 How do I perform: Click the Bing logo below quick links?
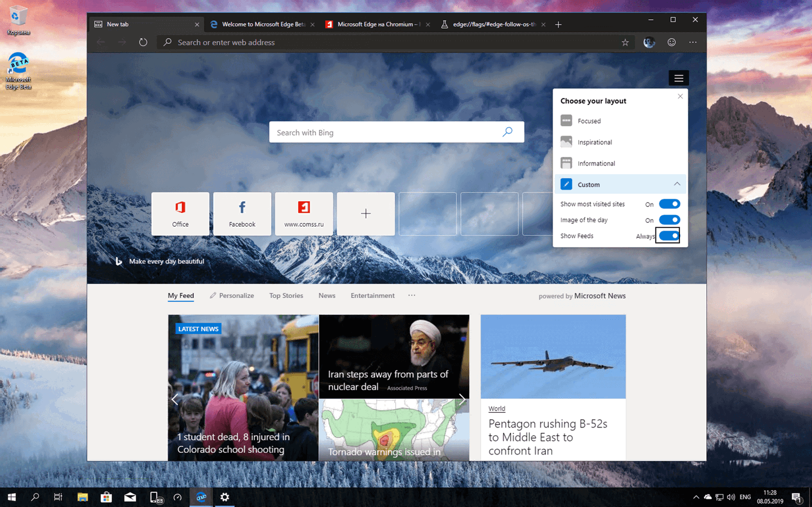[x=119, y=261]
